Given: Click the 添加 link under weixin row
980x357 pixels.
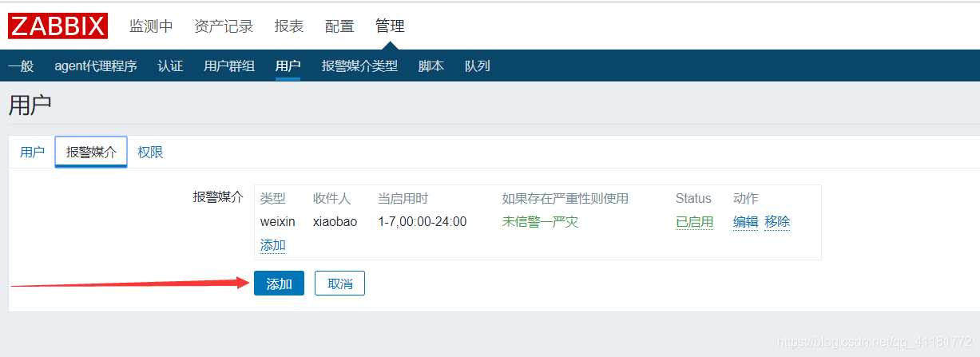Looking at the screenshot, I should (x=273, y=245).
